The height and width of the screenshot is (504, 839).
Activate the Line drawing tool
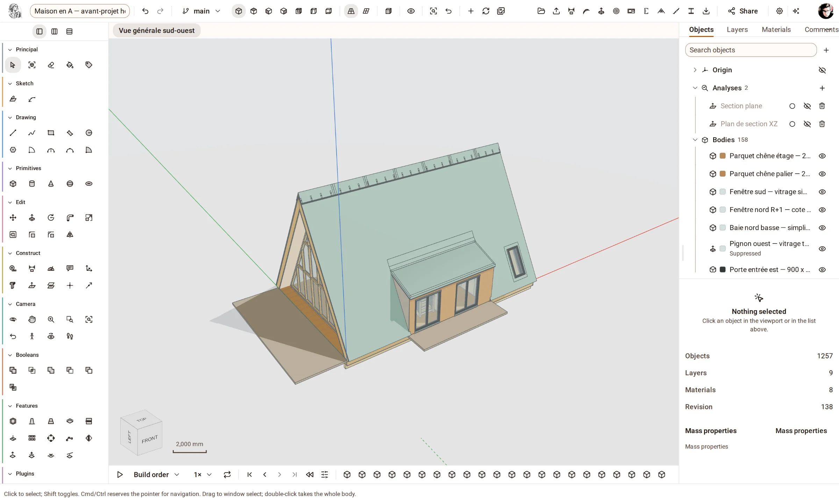tap(13, 133)
